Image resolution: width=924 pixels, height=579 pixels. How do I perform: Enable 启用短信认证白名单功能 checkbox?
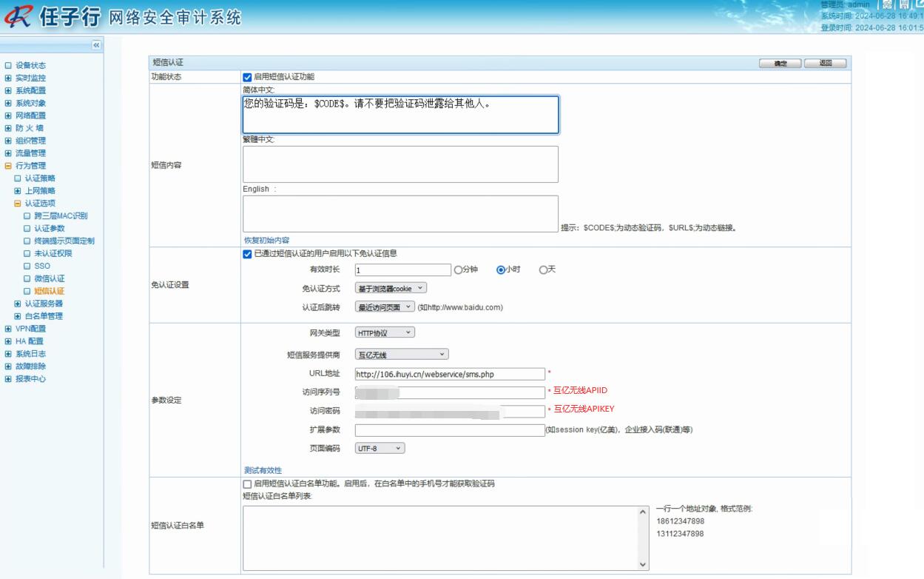tap(247, 484)
